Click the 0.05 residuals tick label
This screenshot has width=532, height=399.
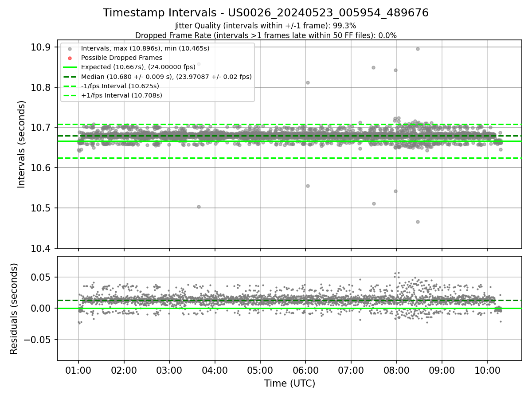41,277
